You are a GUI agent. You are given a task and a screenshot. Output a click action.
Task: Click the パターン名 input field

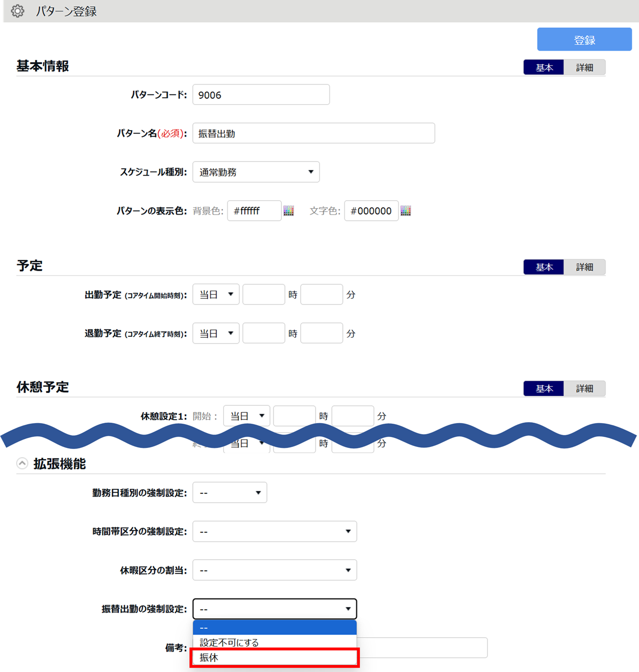coord(314,133)
